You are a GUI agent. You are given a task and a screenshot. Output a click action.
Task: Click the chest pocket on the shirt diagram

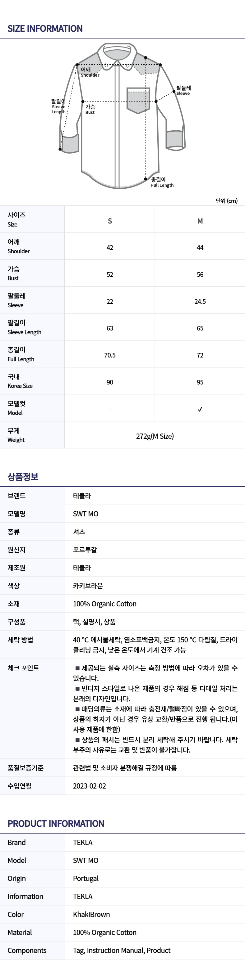pos(138,101)
